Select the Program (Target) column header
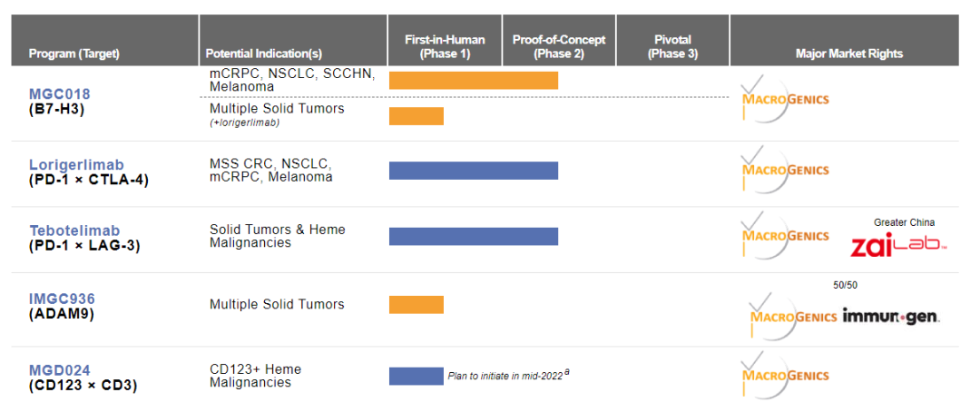The width and height of the screenshot is (980, 412). pos(74,54)
